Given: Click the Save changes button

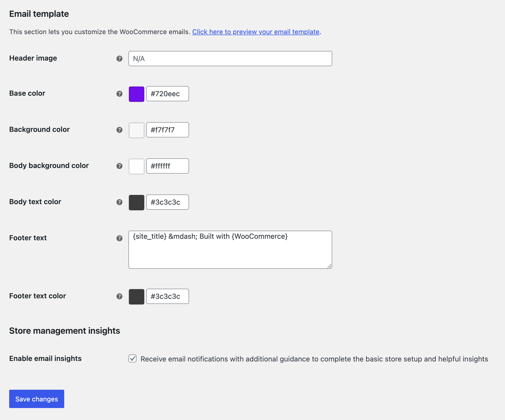Looking at the screenshot, I should [36, 399].
